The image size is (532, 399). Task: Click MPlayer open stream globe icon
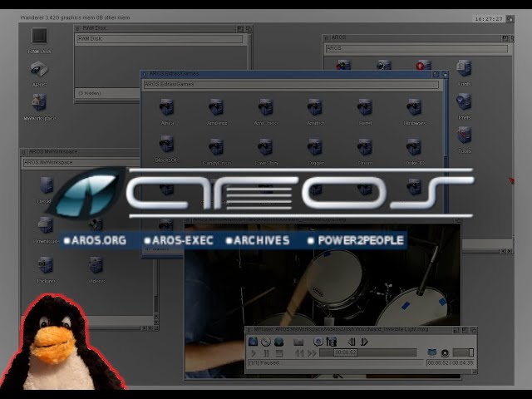pos(278,342)
